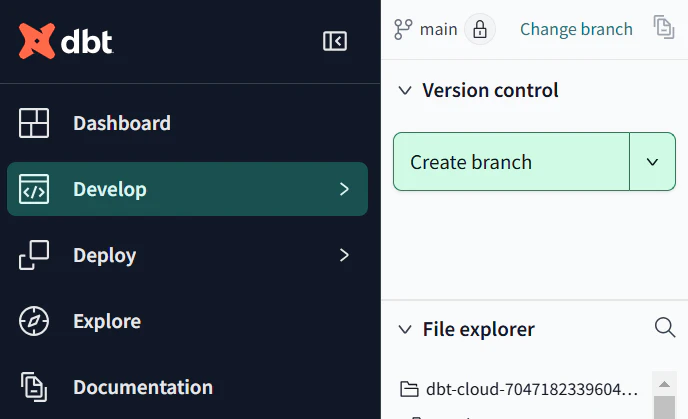Click the Explore compass icon
Screen dimensions: 688x419
(x=34, y=321)
